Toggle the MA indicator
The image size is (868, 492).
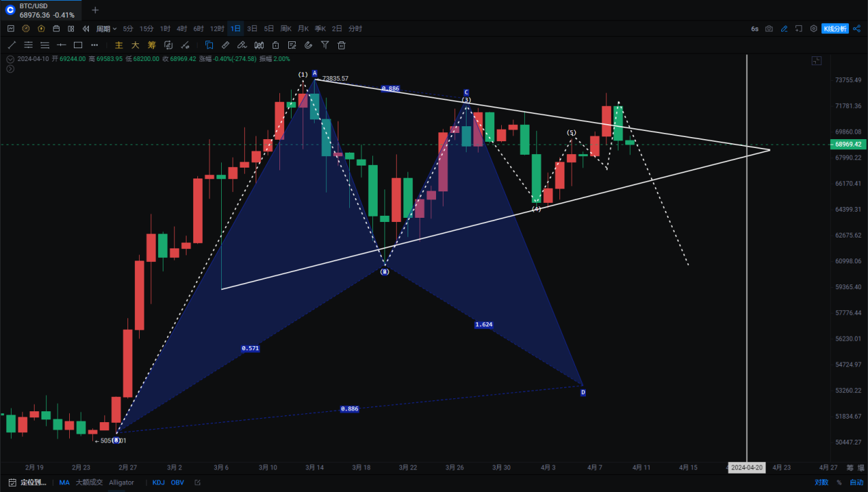pyautogui.click(x=64, y=482)
